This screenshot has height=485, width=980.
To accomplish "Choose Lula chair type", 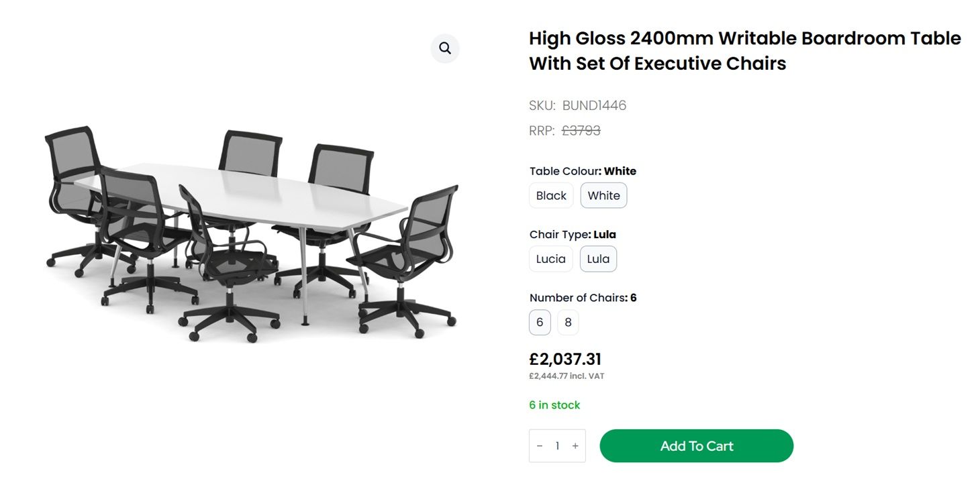I will click(x=598, y=259).
